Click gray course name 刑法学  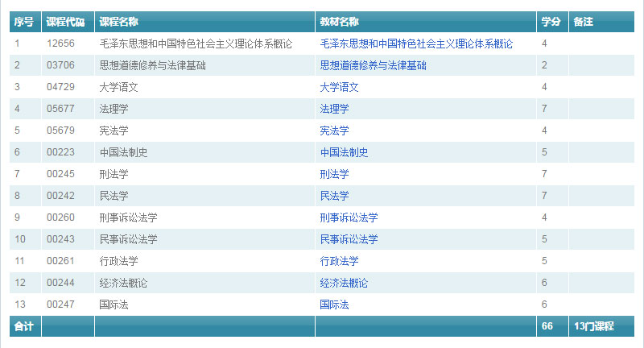114,174
